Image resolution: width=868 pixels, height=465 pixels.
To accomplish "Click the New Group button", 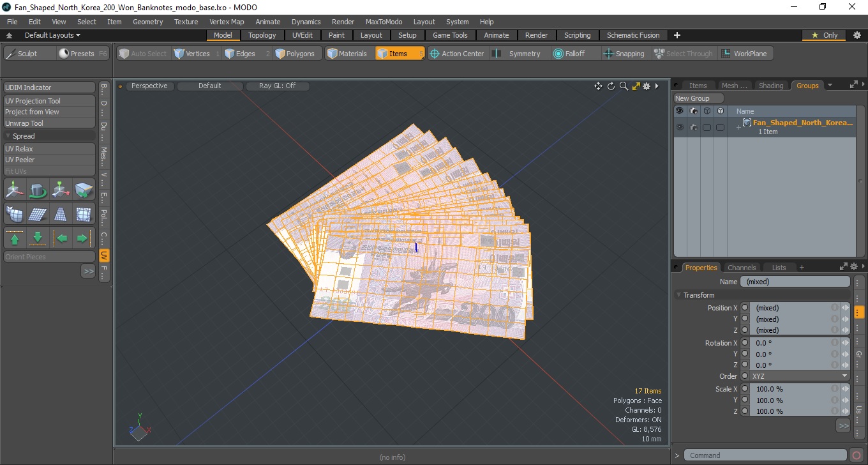I will tap(699, 98).
